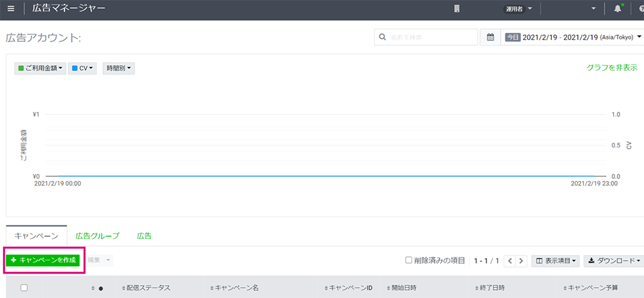This screenshot has width=644, height=298.
Task: Open the ご利用金額 metric dropdown
Action: tap(40, 69)
